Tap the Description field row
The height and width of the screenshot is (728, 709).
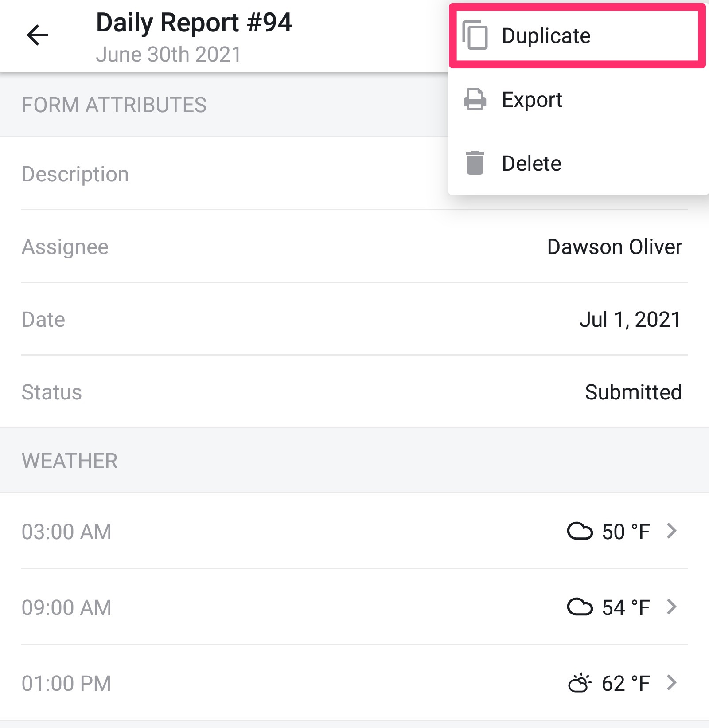pyautogui.click(x=354, y=174)
